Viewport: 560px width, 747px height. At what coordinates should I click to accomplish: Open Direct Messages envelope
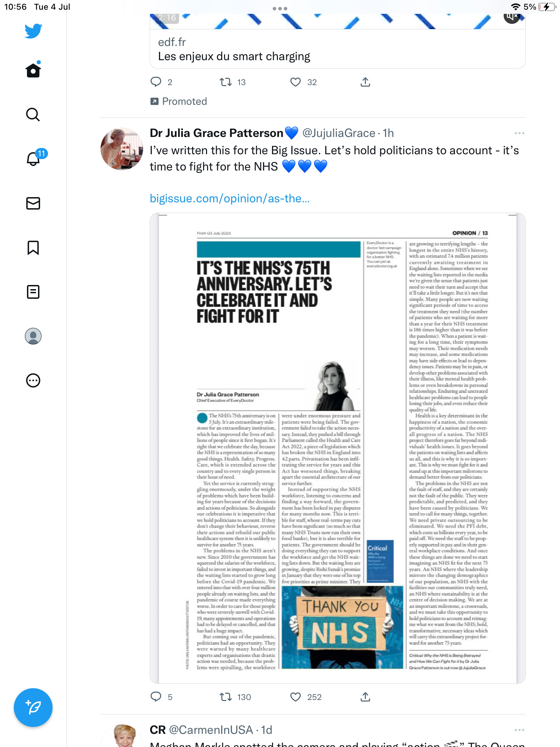(33, 203)
